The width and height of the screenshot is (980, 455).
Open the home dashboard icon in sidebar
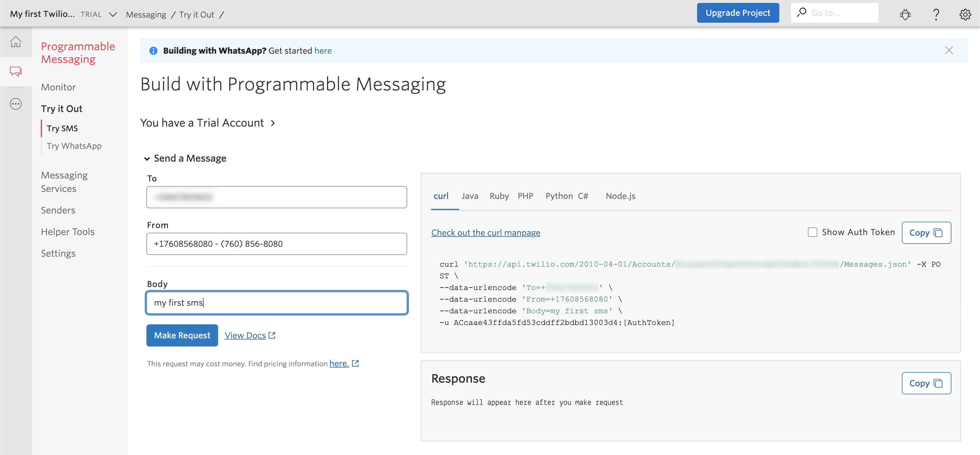coord(15,42)
